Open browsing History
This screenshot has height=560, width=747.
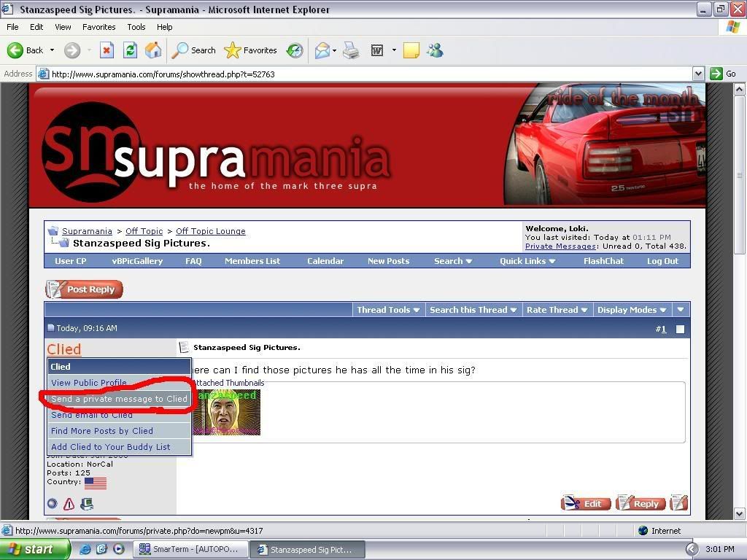click(x=295, y=50)
